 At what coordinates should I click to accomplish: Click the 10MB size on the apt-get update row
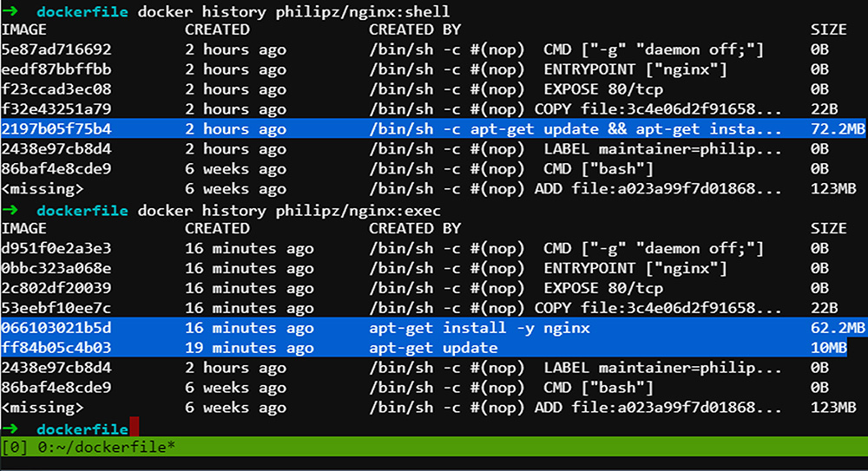tap(828, 348)
